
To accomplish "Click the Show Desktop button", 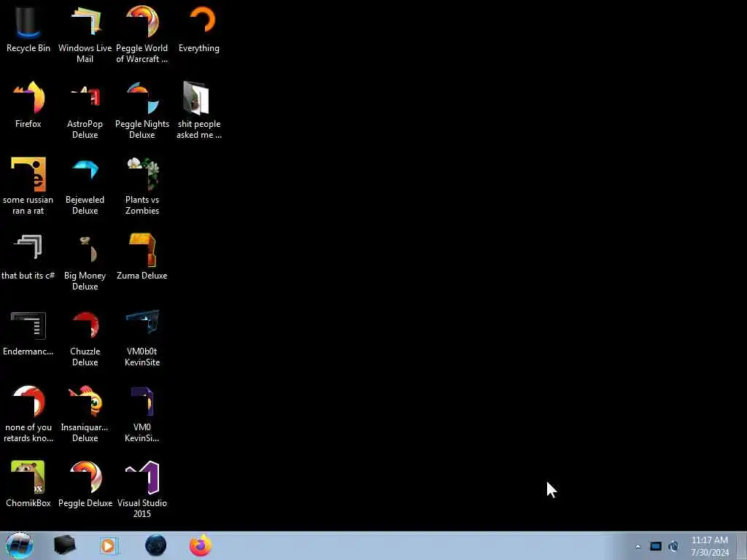I will point(742,545).
